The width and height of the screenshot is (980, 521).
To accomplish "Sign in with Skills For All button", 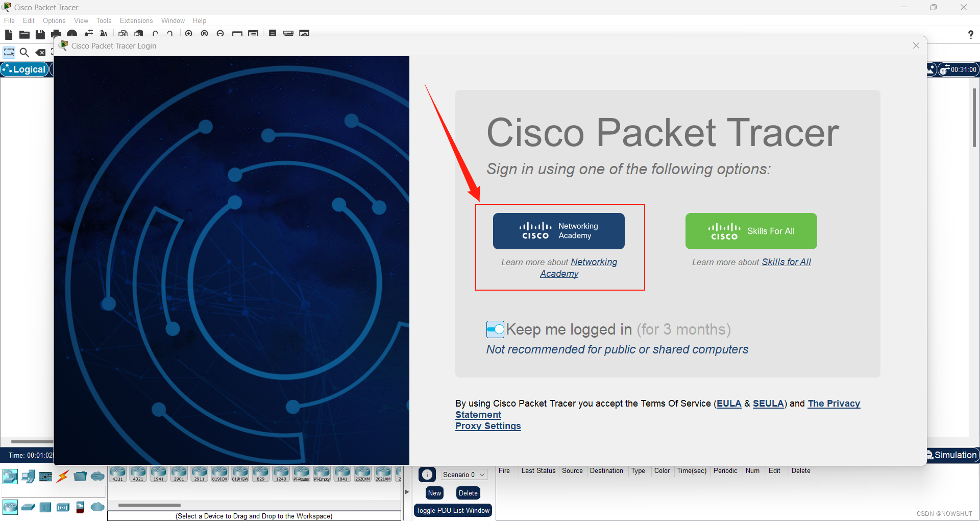I will point(751,231).
